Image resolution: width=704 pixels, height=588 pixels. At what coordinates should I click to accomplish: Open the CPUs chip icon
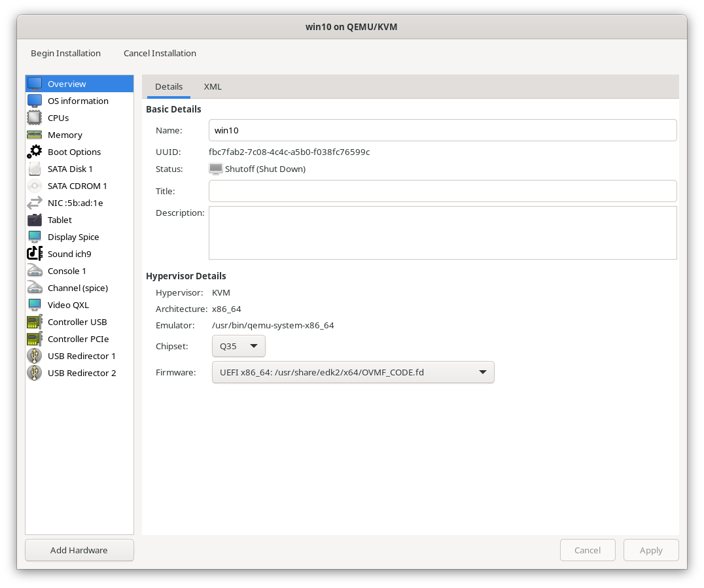point(35,118)
